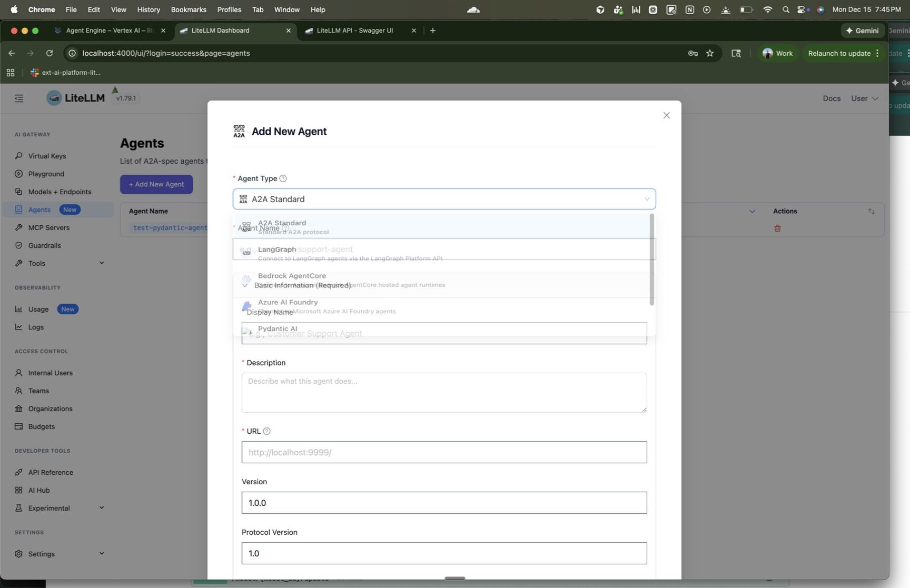Reload the page in Chrome
This screenshot has height=588, width=910.
[x=50, y=53]
